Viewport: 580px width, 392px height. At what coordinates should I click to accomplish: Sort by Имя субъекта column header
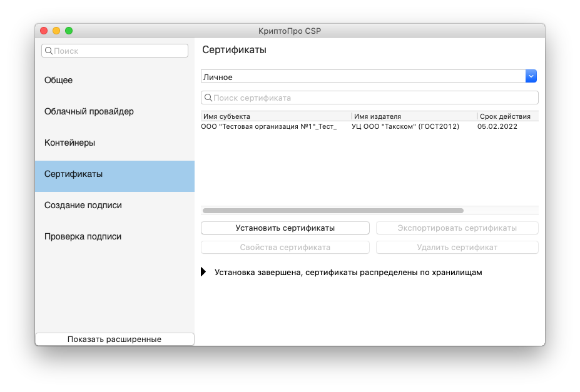pyautogui.click(x=276, y=116)
